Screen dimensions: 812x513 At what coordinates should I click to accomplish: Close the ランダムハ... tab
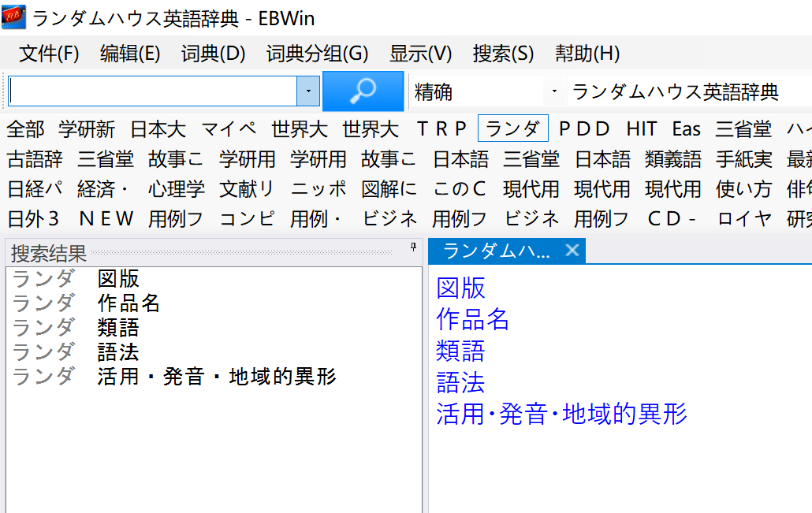tap(572, 251)
